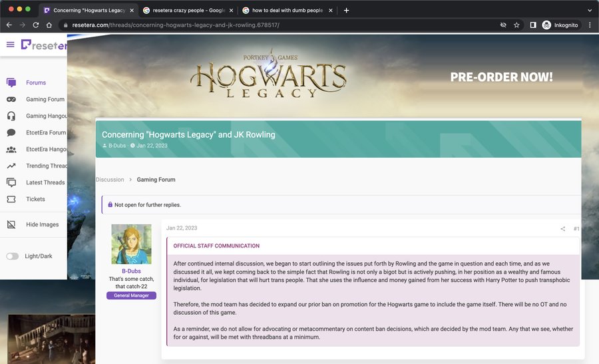599x364 pixels.
Task: Click the Forums label in the sidebar
Action: (36, 83)
